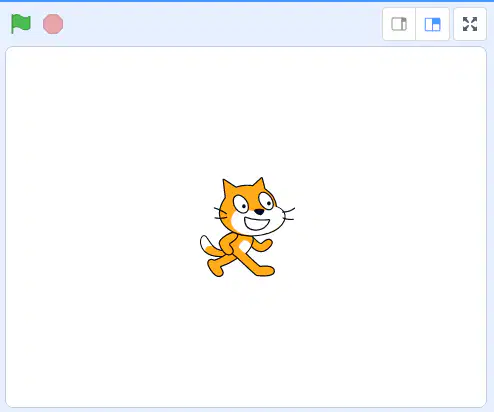Image resolution: width=494 pixels, height=412 pixels.
Task: Start the project with the green flag
Action: pyautogui.click(x=21, y=24)
